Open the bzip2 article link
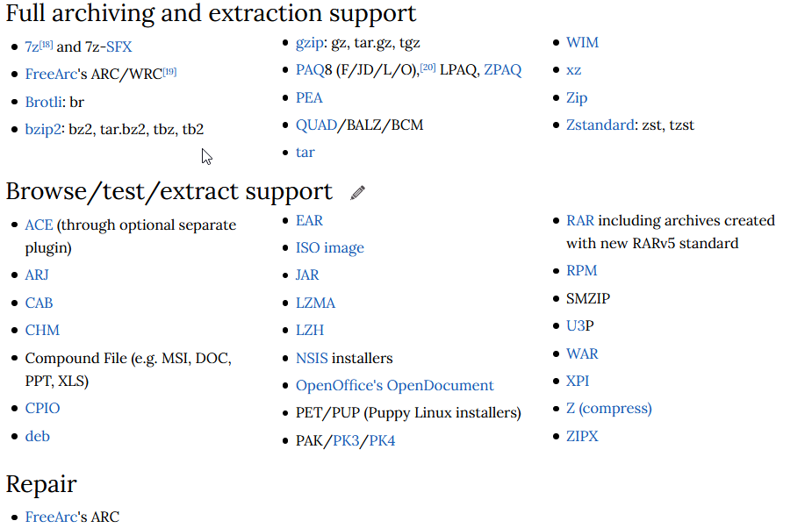The height and width of the screenshot is (528, 812). pyautogui.click(x=43, y=130)
